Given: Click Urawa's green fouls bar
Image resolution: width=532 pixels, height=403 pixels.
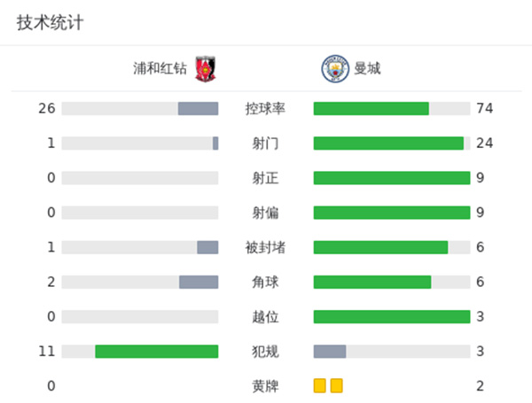Looking at the screenshot, I should point(156,352).
